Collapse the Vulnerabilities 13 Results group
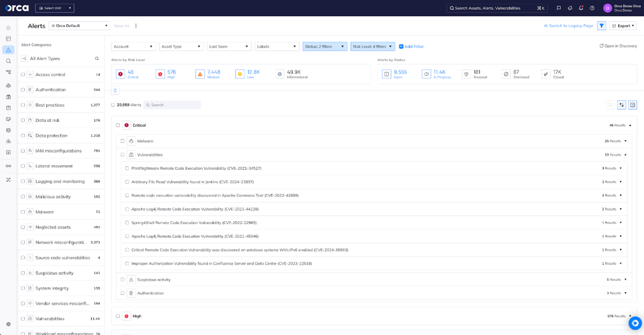The image size is (644, 335). [x=626, y=155]
